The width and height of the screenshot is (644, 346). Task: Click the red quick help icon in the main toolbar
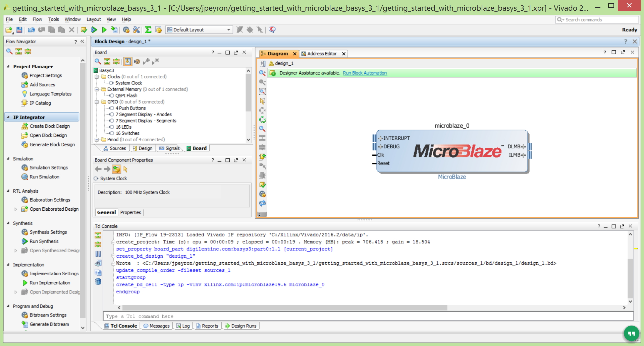point(272,30)
